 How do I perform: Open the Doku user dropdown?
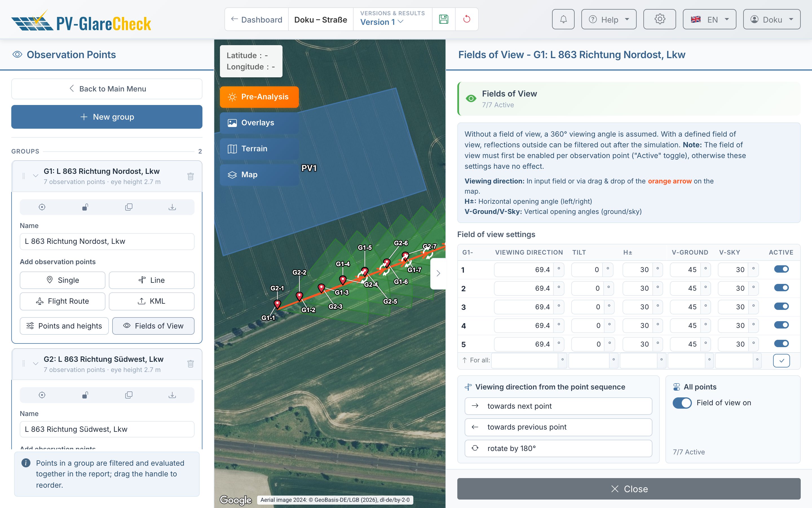click(x=771, y=19)
